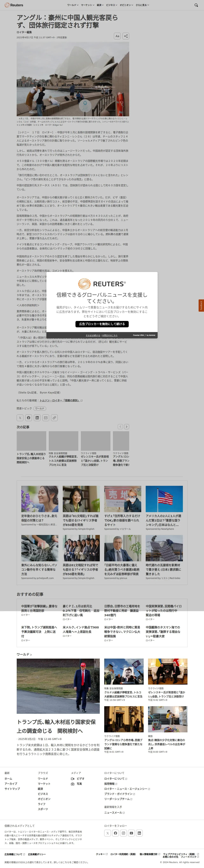Share article on X below article
Image resolution: width=204 pixels, height=868 pixels.
[x=20, y=418]
